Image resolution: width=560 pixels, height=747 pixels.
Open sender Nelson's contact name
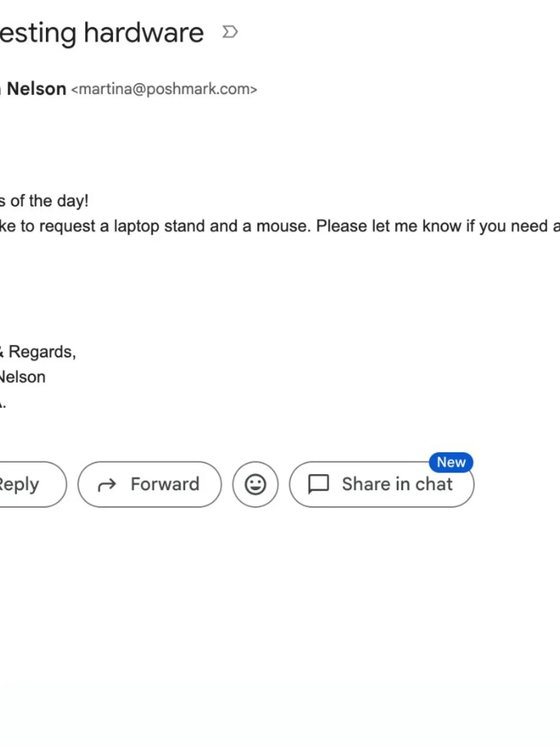click(36, 89)
